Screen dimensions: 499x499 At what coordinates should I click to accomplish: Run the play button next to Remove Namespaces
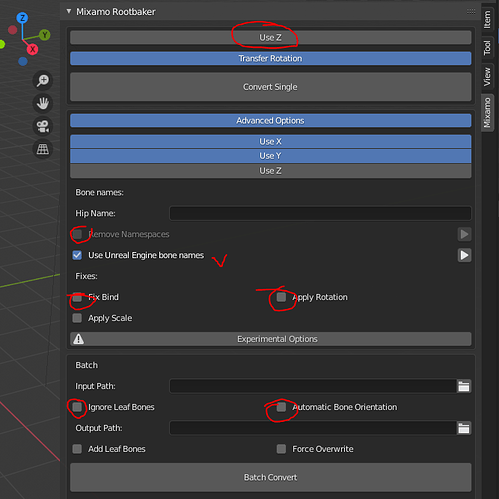click(x=464, y=234)
